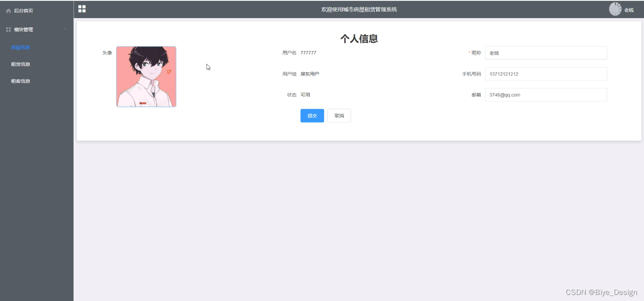Screen dimensions: 644x301
Task: Click the 状态 label
Action: 291,95
